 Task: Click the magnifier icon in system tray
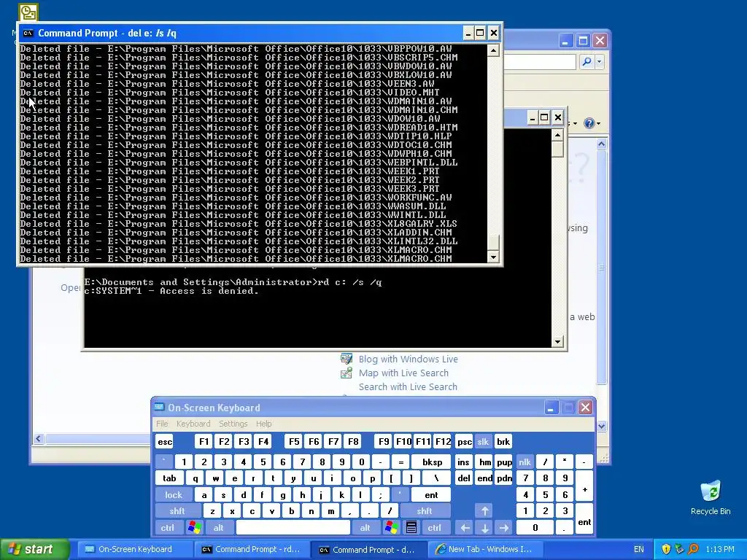(x=693, y=549)
